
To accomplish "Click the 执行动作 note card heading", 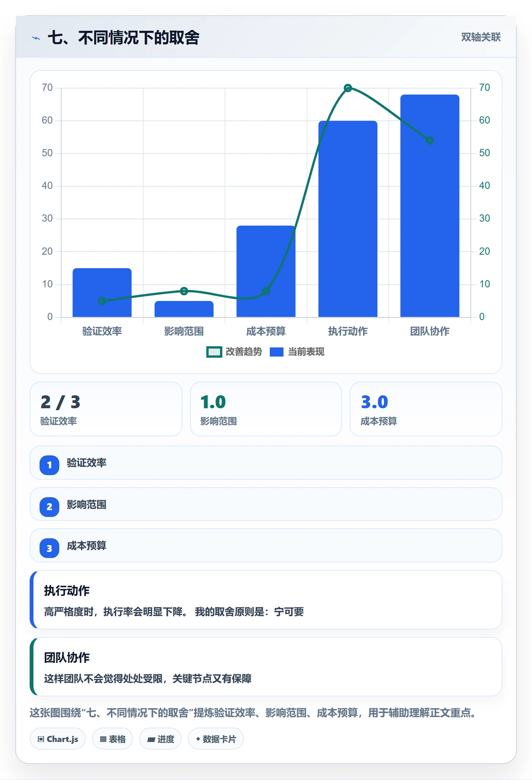I will [67, 591].
